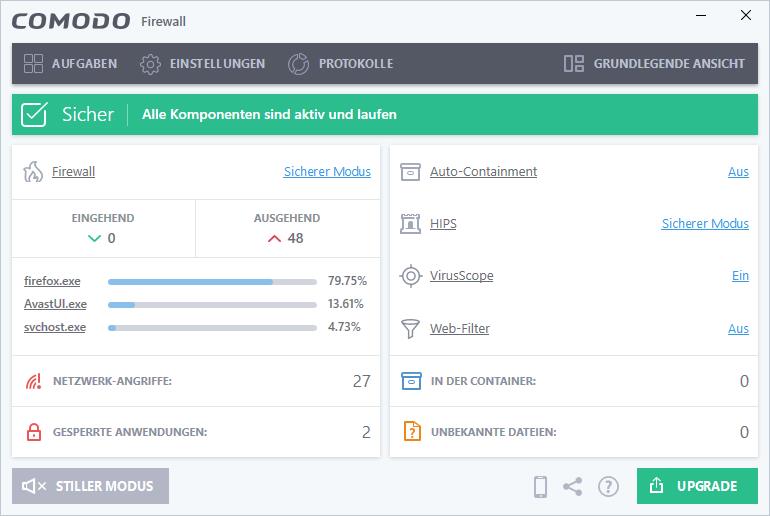770x516 pixels.
Task: Click the HIPS castle icon
Action: (410, 224)
